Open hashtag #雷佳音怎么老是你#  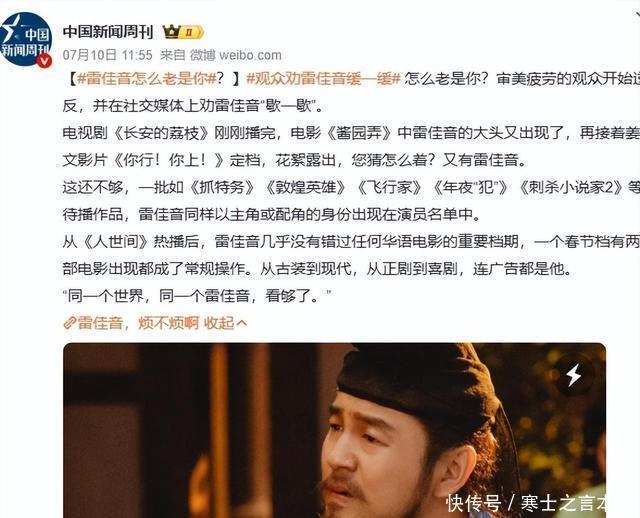147,78
